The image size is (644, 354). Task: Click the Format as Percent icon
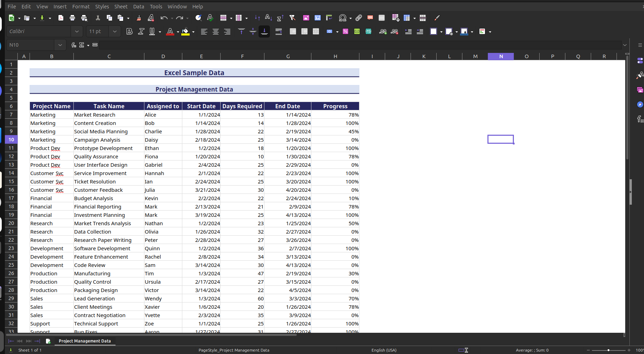tap(345, 31)
